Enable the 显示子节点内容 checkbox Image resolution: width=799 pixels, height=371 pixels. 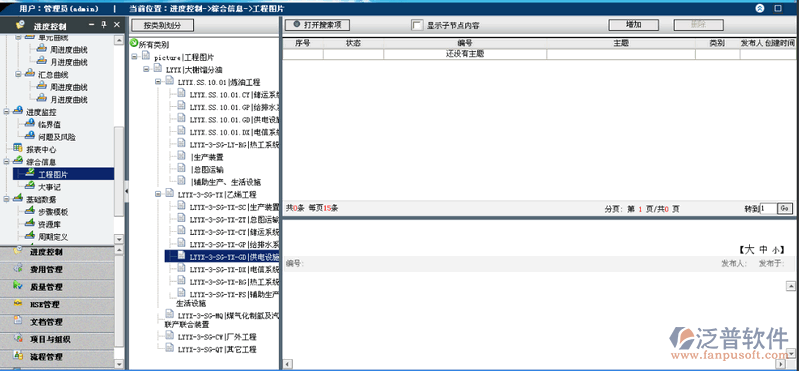tap(417, 25)
